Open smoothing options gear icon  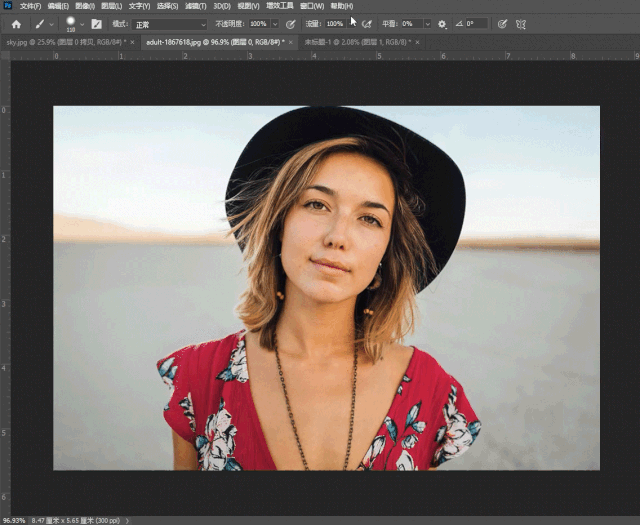442,24
